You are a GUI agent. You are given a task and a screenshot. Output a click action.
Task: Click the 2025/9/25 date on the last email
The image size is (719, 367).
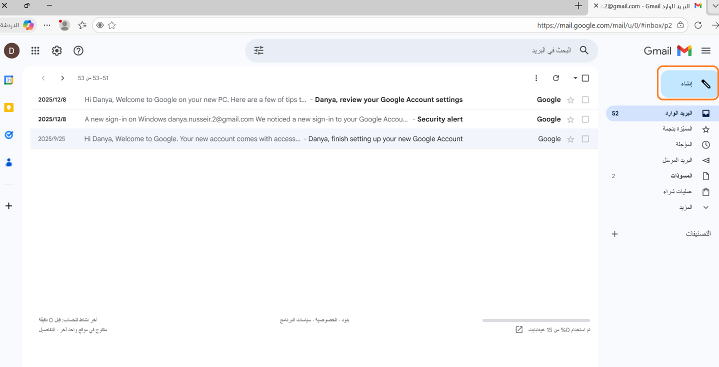click(52, 139)
